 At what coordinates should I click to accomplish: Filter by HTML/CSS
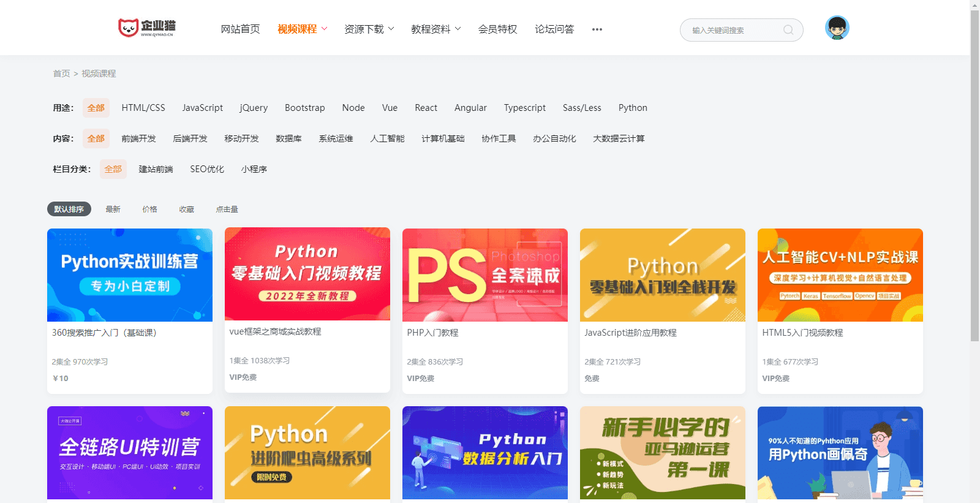point(143,108)
